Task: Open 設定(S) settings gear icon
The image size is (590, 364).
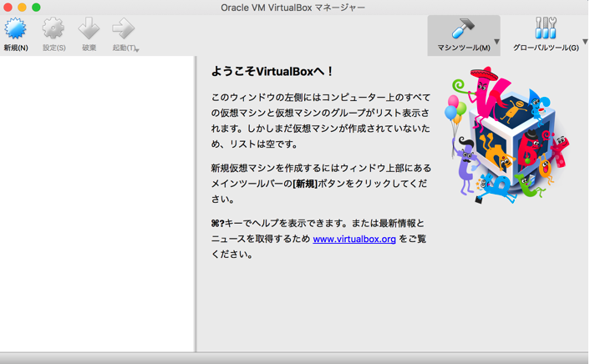Action: tap(53, 28)
